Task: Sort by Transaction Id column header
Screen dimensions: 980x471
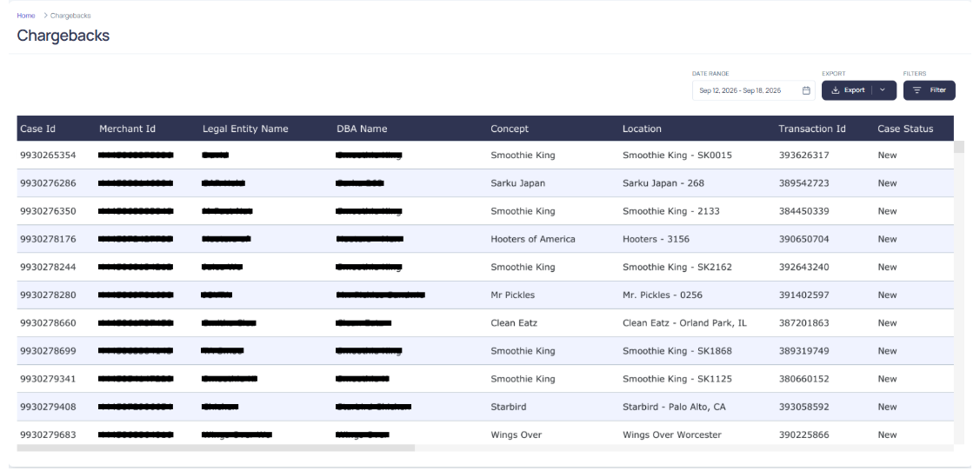Action: coord(812,129)
